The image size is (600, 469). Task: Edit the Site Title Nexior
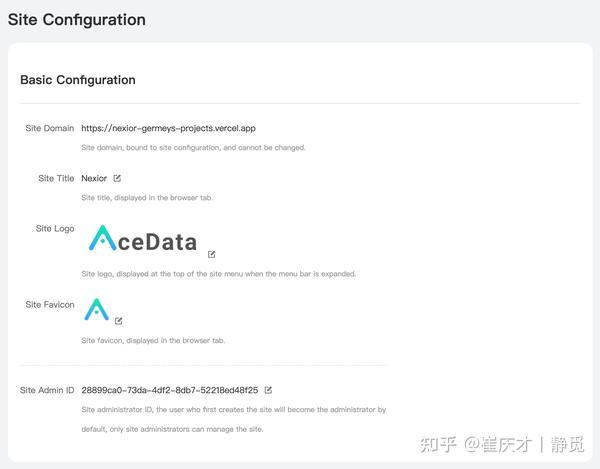click(117, 178)
